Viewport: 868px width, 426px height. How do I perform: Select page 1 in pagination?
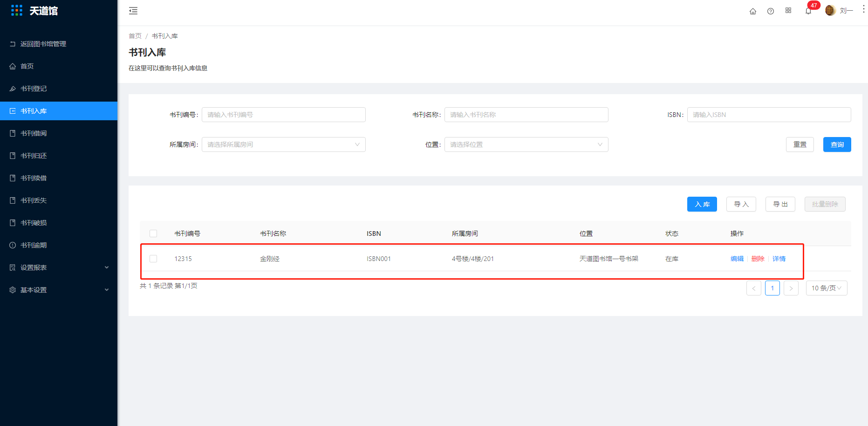[x=772, y=288]
